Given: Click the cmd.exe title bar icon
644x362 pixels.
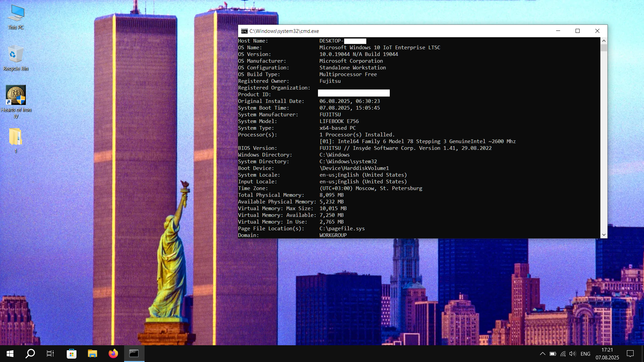Looking at the screenshot, I should [244, 31].
